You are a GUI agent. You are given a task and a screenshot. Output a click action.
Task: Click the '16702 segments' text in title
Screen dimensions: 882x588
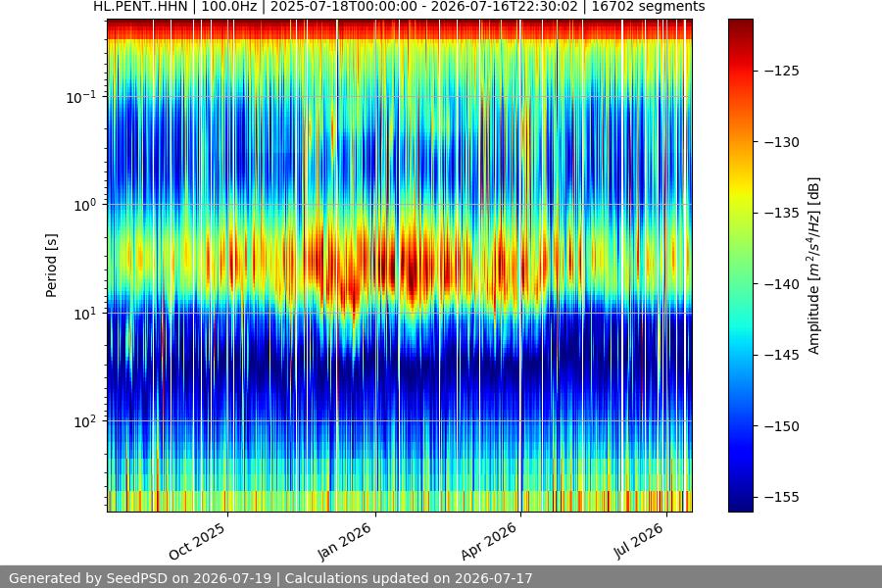(648, 7)
